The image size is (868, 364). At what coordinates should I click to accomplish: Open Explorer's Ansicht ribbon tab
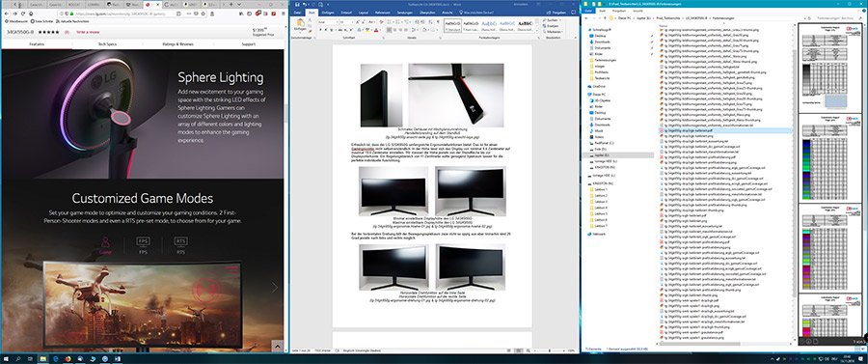tap(637, 11)
